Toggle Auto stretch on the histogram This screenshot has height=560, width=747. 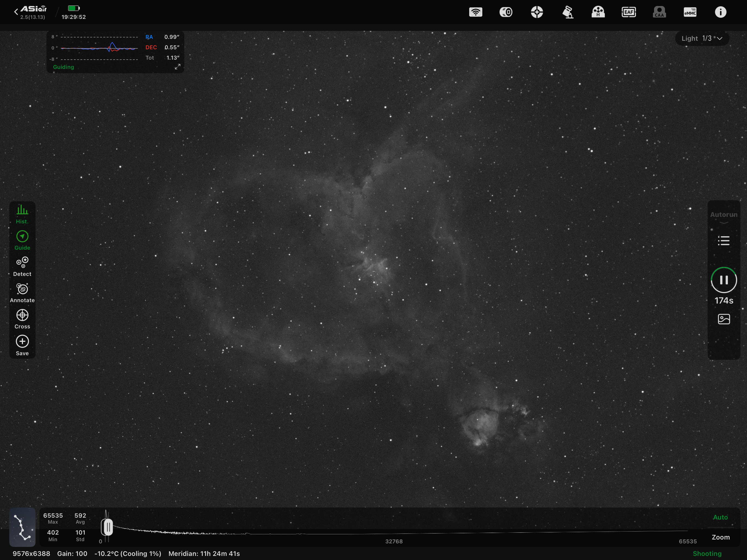coord(720,517)
